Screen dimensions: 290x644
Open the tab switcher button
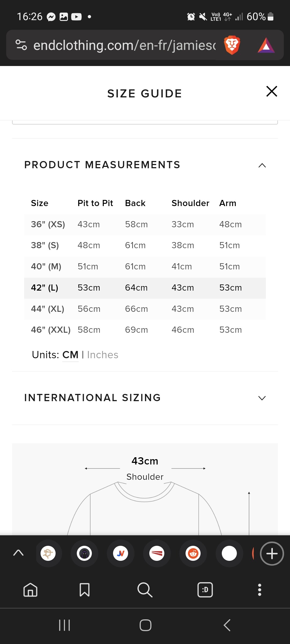coord(205,590)
